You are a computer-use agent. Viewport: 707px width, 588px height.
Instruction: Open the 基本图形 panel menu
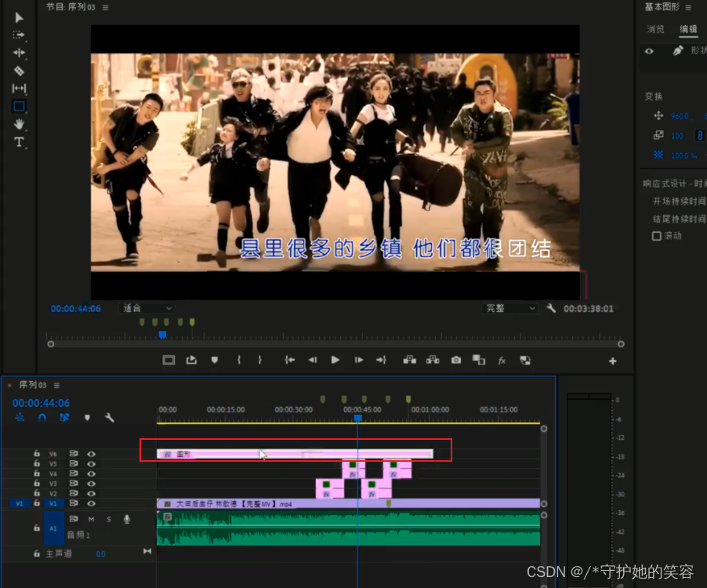[x=688, y=7]
